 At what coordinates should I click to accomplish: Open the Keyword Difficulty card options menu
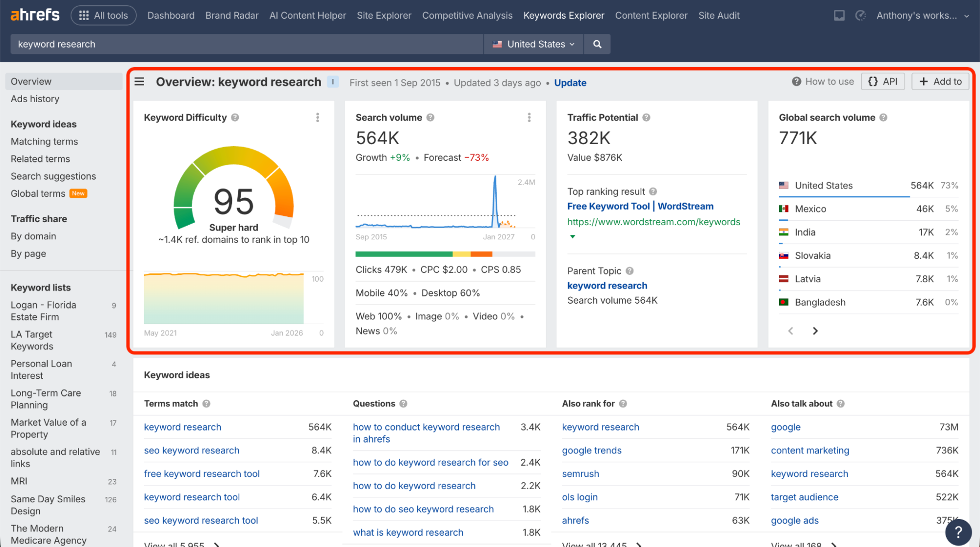click(x=318, y=117)
